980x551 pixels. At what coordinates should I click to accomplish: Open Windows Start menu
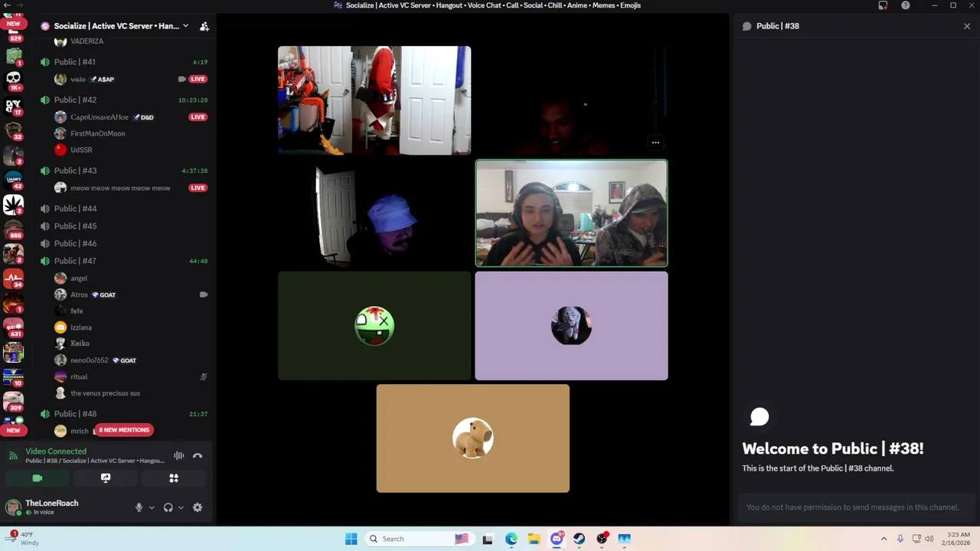pyautogui.click(x=351, y=539)
